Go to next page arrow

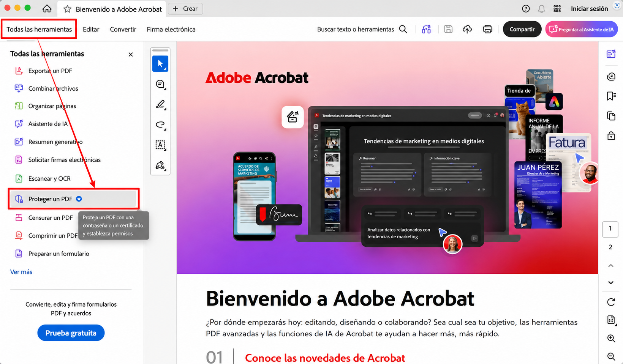tap(610, 282)
